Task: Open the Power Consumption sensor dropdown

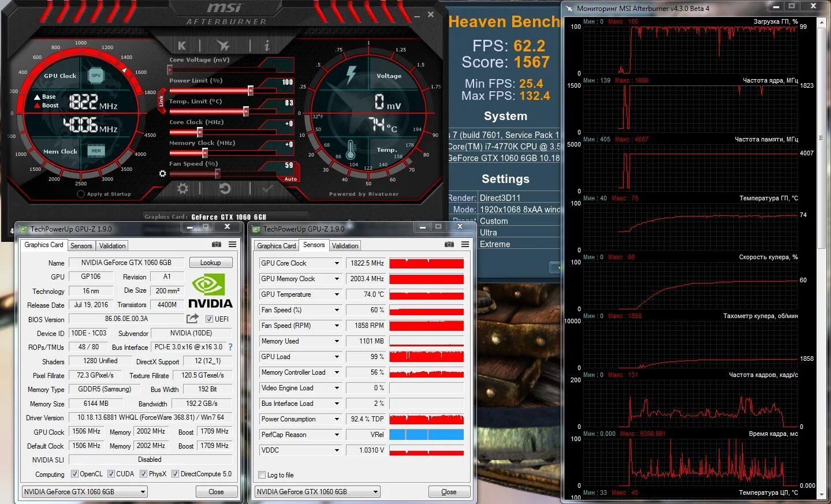Action: click(x=337, y=419)
